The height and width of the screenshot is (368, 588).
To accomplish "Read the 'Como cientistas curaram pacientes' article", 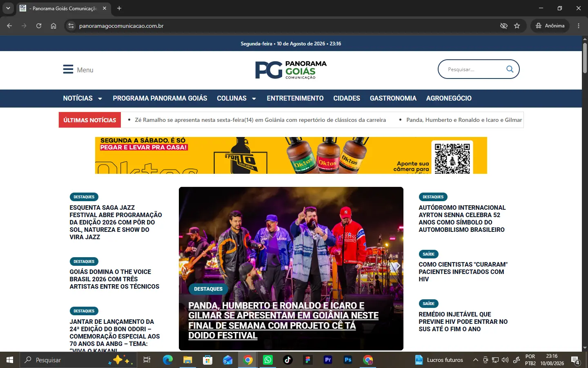I will point(463,272).
